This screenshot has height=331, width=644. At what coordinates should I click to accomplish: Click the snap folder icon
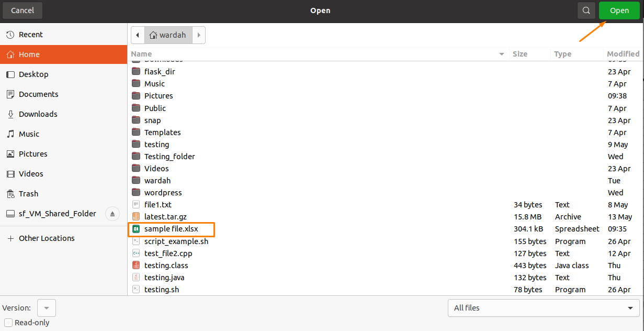(x=136, y=120)
